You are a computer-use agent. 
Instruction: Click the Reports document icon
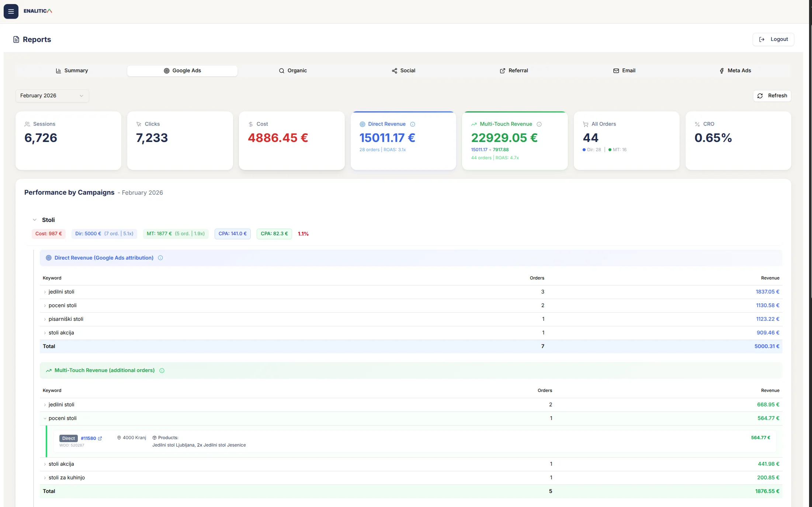pyautogui.click(x=16, y=39)
